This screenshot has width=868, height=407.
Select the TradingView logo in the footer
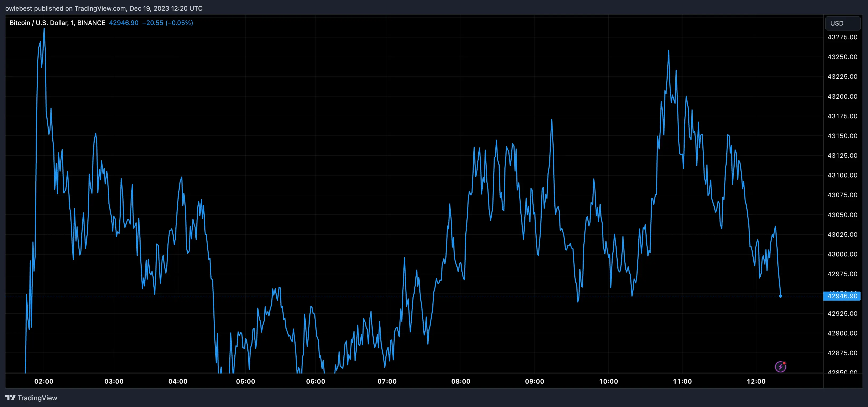(10, 398)
